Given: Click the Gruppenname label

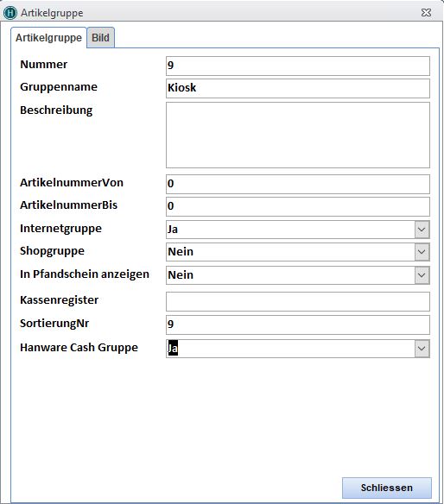Looking at the screenshot, I should (x=59, y=87).
